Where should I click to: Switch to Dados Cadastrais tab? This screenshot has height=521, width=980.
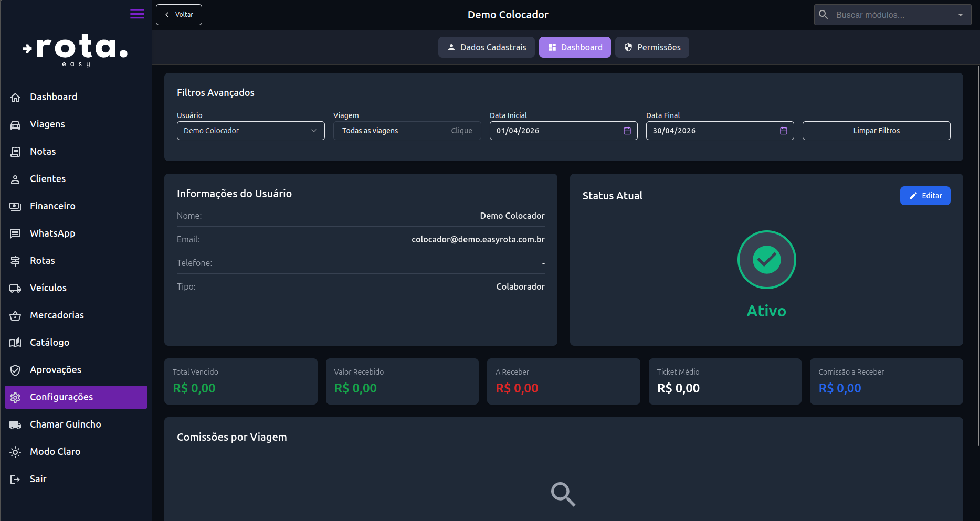(486, 47)
